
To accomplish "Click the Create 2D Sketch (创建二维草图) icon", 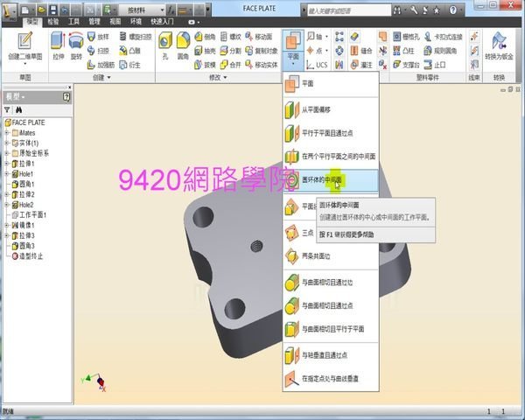I will (25, 41).
